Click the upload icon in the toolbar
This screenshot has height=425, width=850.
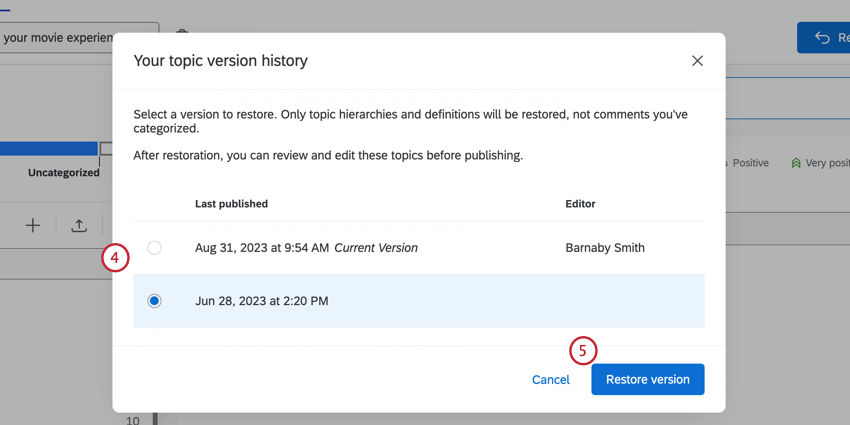pyautogui.click(x=79, y=226)
